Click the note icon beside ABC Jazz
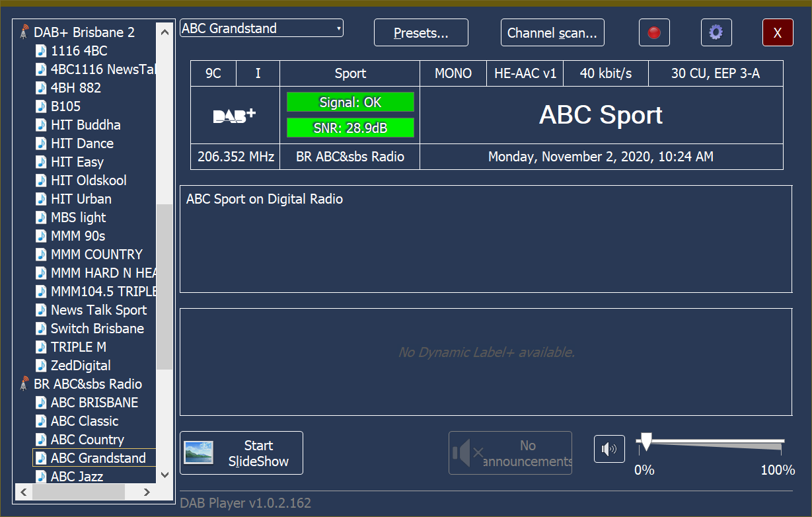Image resolution: width=812 pixels, height=517 pixels. (x=42, y=477)
